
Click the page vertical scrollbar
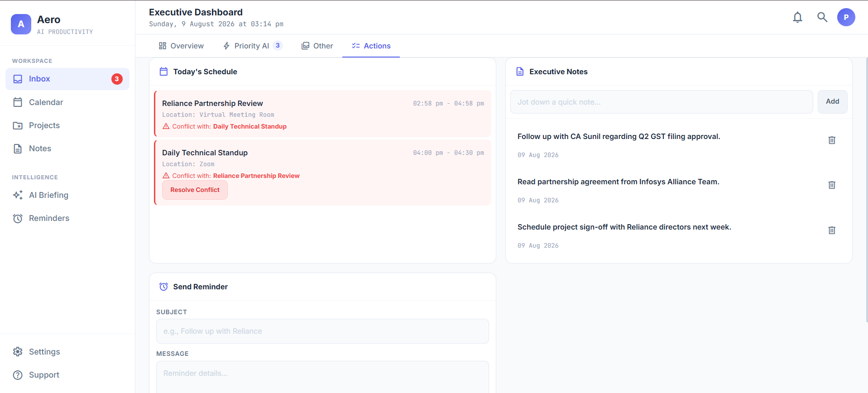[x=866, y=190]
